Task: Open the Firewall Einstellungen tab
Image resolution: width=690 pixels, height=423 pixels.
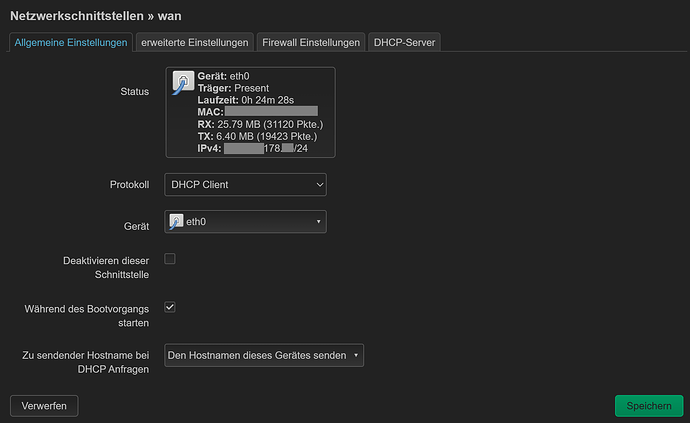Action: (x=310, y=43)
